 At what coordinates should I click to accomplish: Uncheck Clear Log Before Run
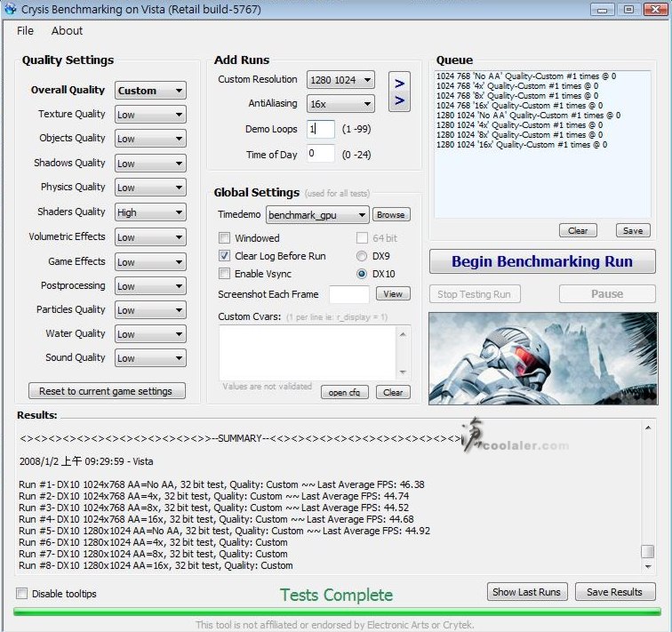click(224, 256)
